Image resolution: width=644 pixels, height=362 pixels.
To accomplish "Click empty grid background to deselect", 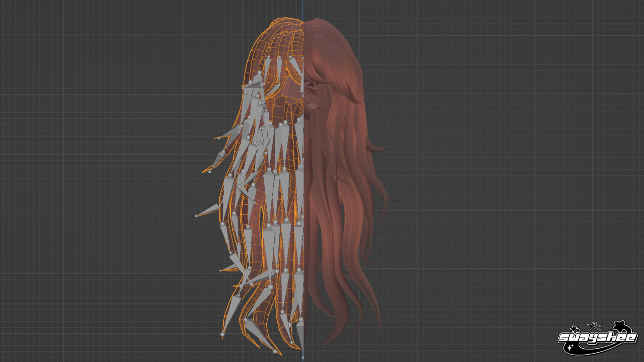I will pos(101,168).
